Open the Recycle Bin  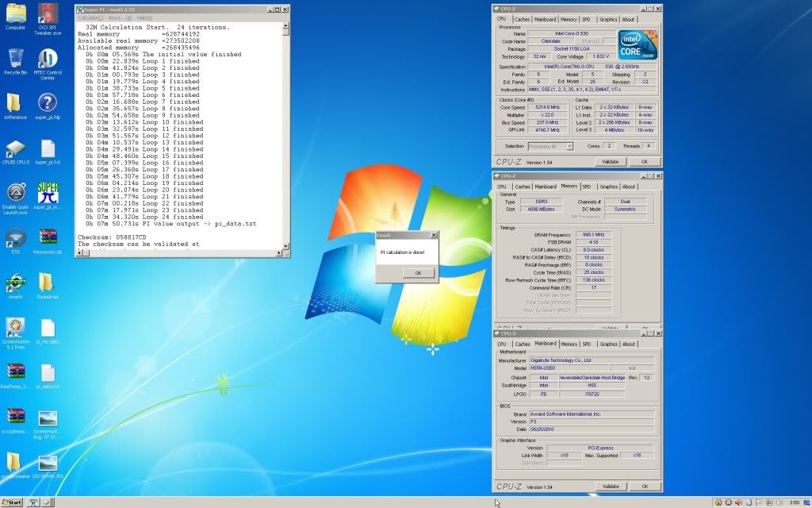coord(16,59)
